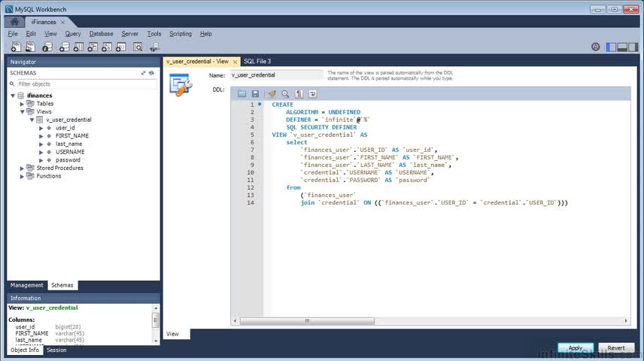Save DDL script icon in editor toolbar
This screenshot has width=644, height=361.
coord(255,94)
